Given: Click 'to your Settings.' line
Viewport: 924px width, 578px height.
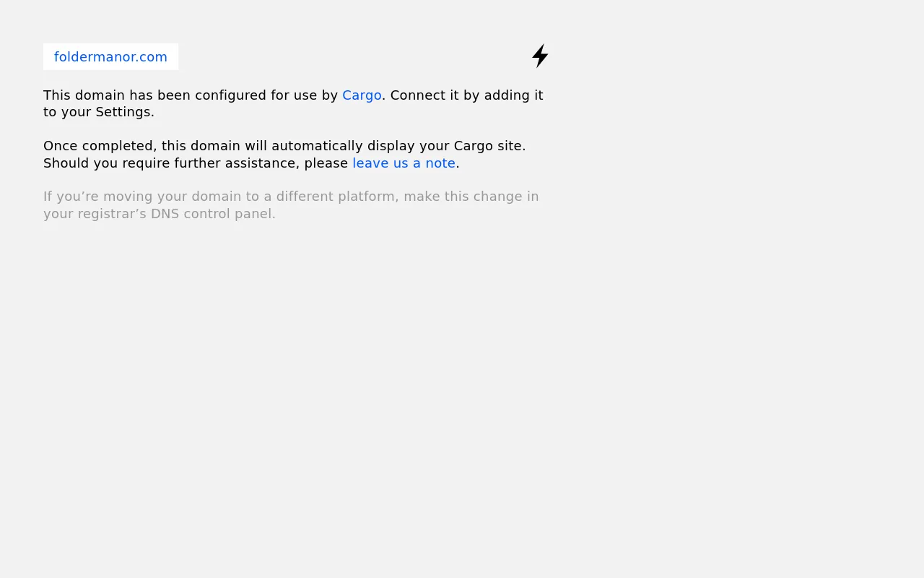Looking at the screenshot, I should tap(99, 112).
